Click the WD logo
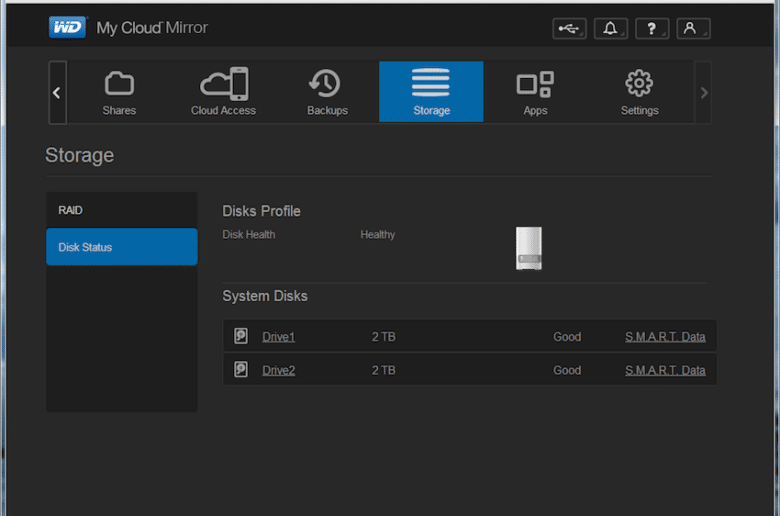 pos(68,27)
